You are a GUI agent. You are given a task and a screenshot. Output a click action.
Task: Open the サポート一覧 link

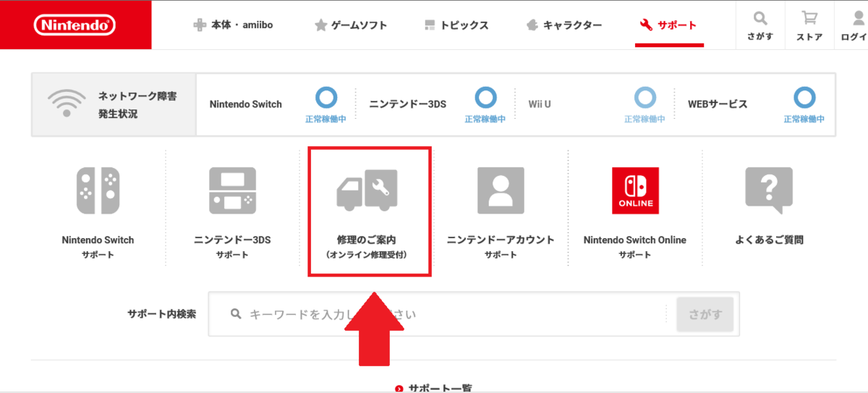tap(434, 388)
